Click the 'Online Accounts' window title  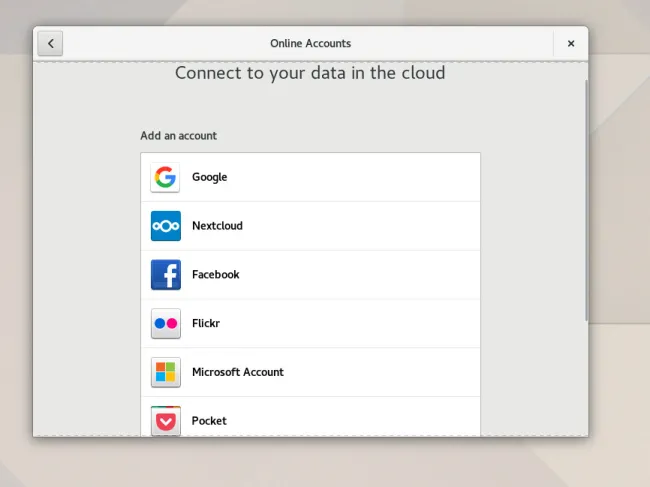(x=310, y=43)
